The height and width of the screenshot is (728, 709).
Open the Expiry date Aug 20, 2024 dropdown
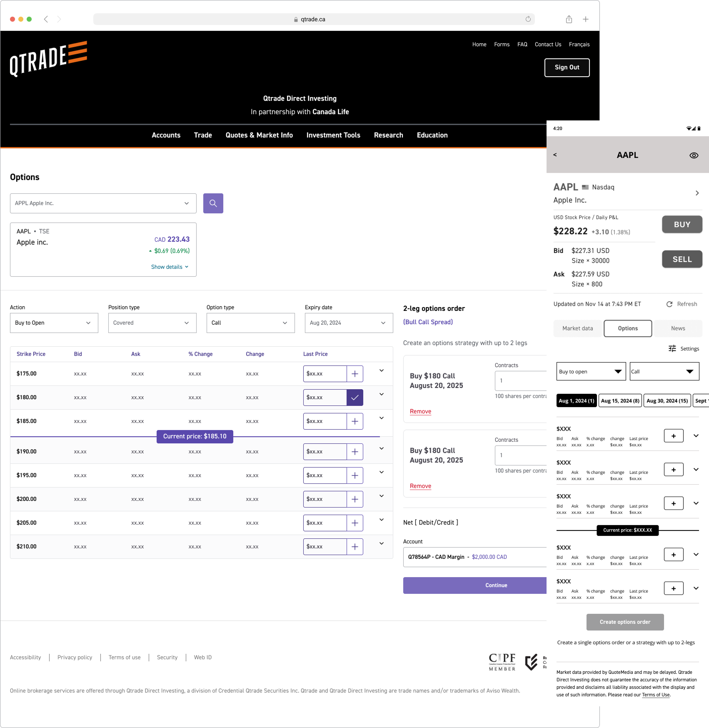(x=349, y=323)
